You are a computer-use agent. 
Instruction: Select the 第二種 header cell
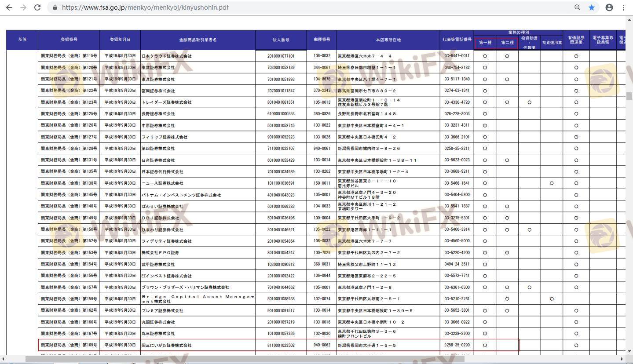(x=507, y=43)
